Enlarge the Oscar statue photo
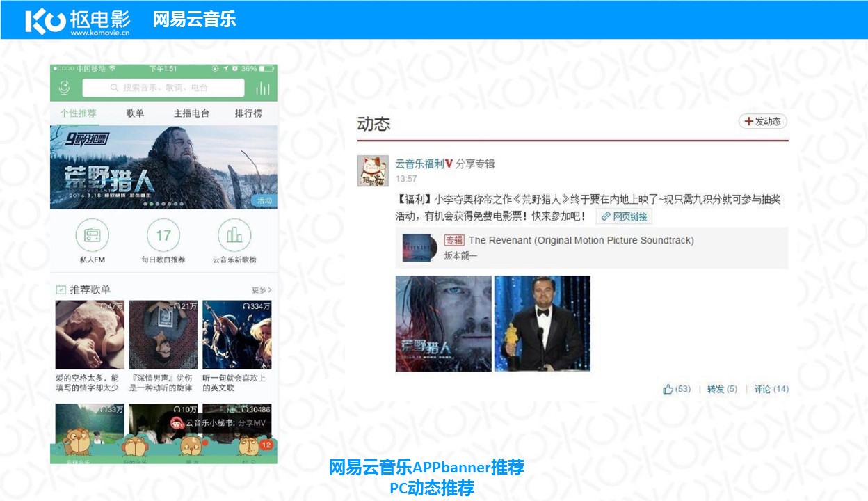 [542, 324]
